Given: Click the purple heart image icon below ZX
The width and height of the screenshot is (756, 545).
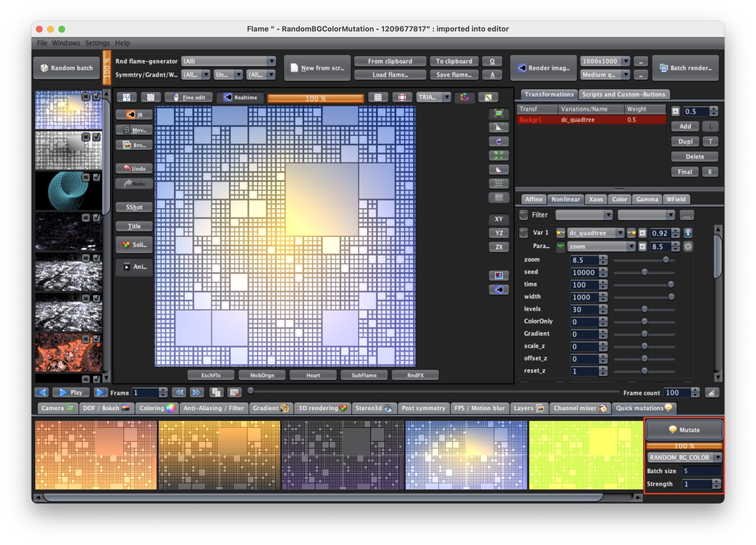Looking at the screenshot, I should [499, 275].
